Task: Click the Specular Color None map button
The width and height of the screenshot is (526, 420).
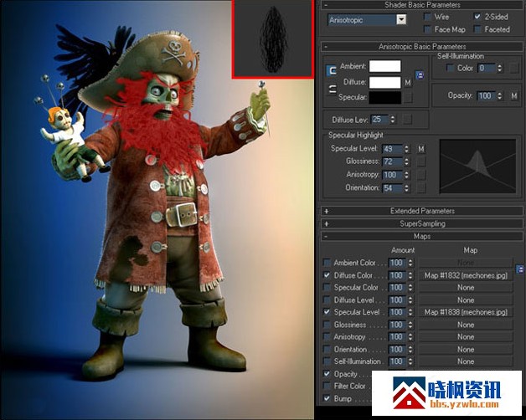Action: click(x=466, y=288)
